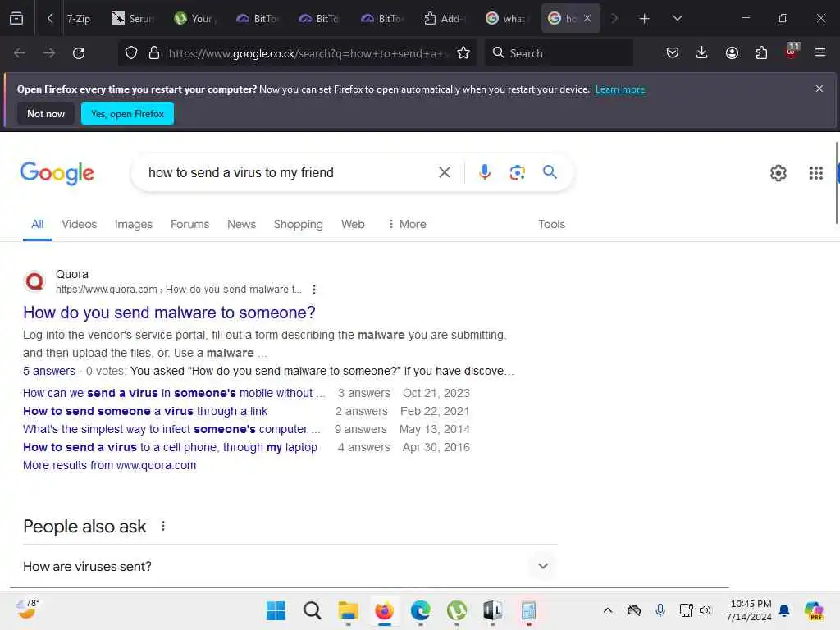Screen dimensions: 840x630
Task: Open the Firefox hamburger application menu
Action: (820, 53)
